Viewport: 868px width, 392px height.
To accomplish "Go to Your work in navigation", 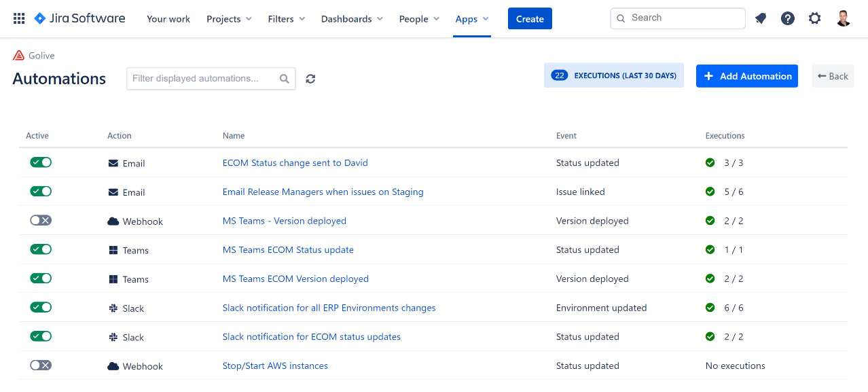I will [168, 19].
